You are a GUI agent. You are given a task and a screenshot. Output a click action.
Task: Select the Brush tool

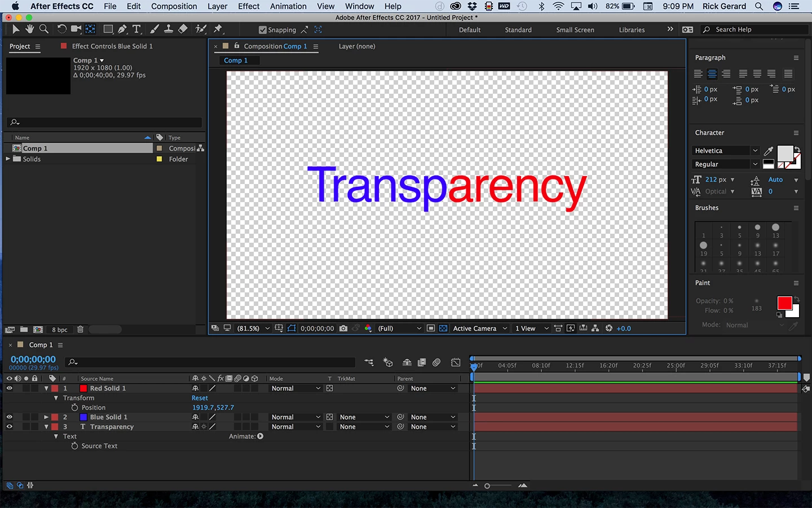pyautogui.click(x=154, y=29)
